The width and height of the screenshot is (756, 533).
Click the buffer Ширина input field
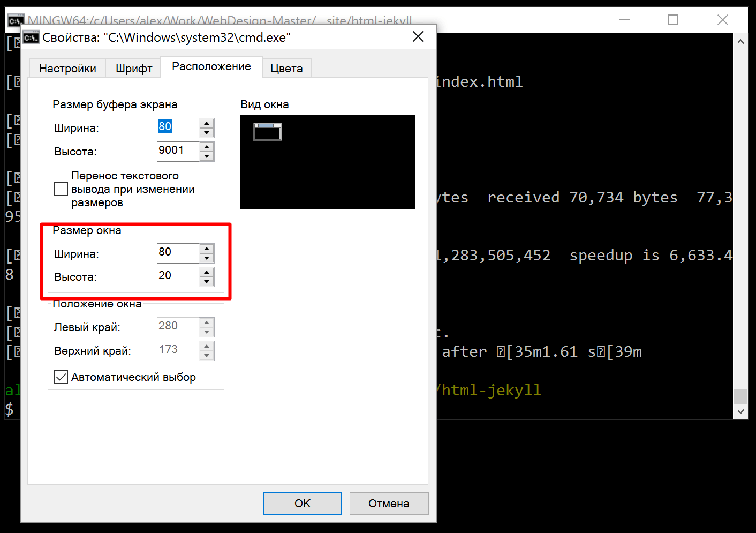click(x=178, y=127)
